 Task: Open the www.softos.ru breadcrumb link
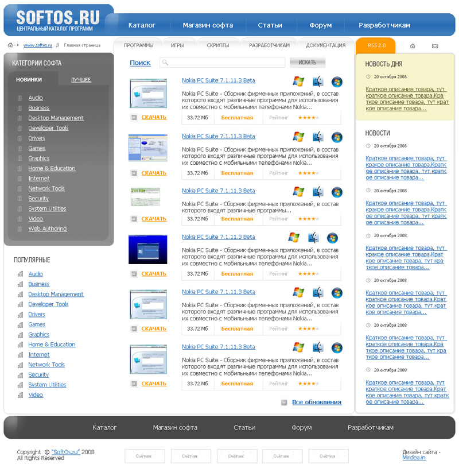pyautogui.click(x=38, y=45)
